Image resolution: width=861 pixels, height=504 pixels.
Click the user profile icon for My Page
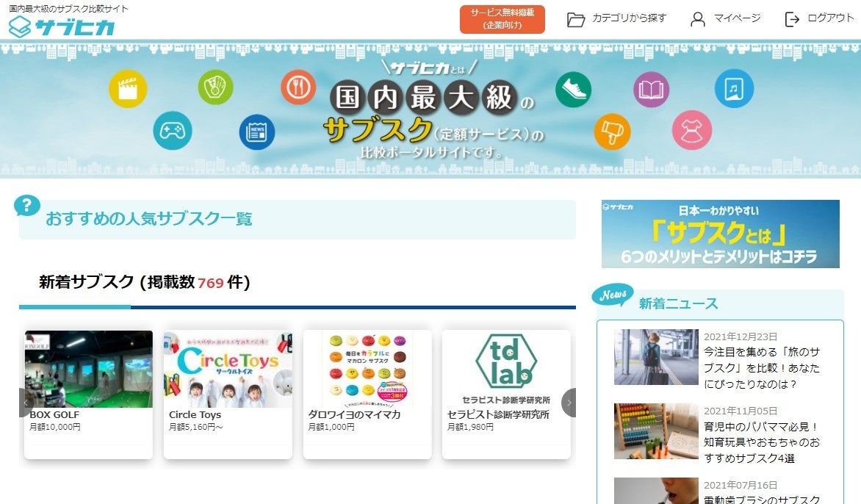tap(697, 19)
